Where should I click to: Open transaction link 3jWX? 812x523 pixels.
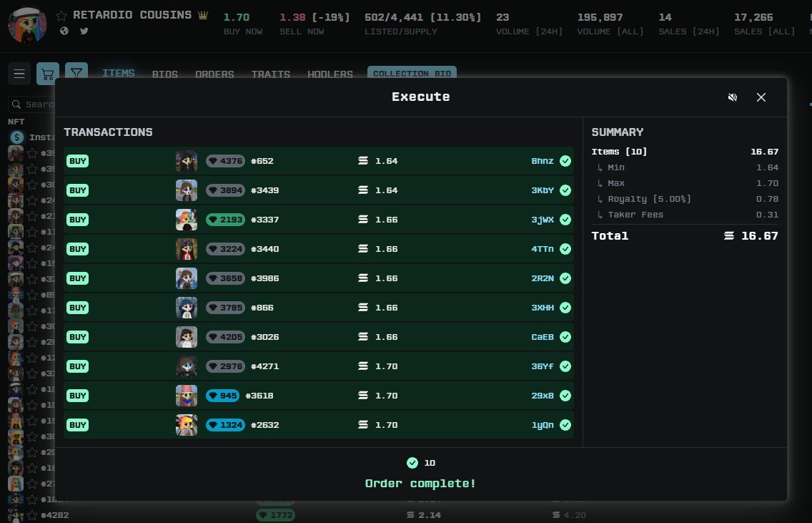(543, 220)
